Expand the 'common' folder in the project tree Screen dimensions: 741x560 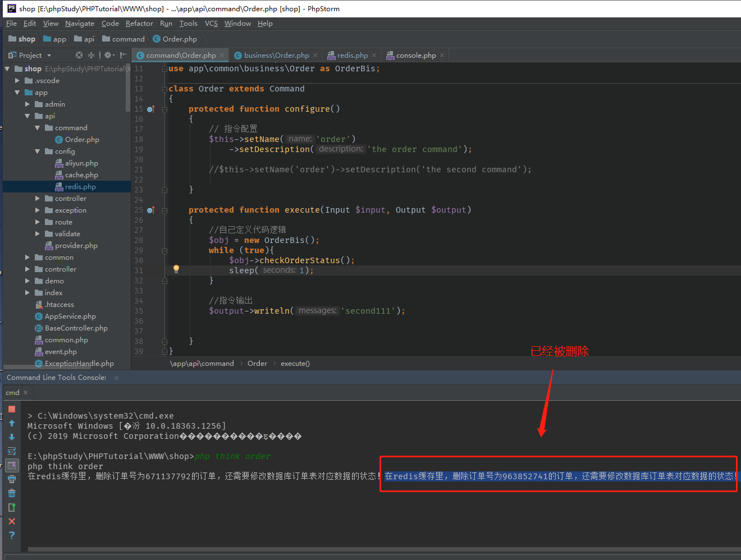[x=27, y=257]
